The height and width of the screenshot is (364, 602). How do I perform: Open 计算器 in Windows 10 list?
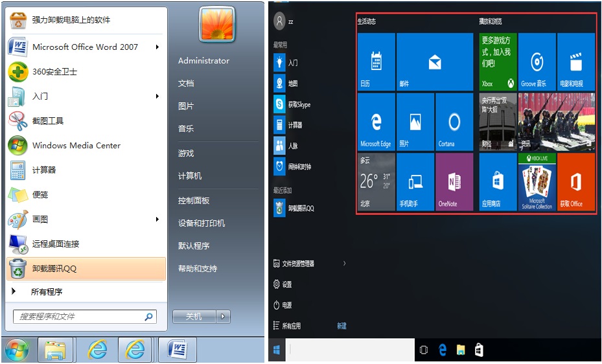coord(288,125)
